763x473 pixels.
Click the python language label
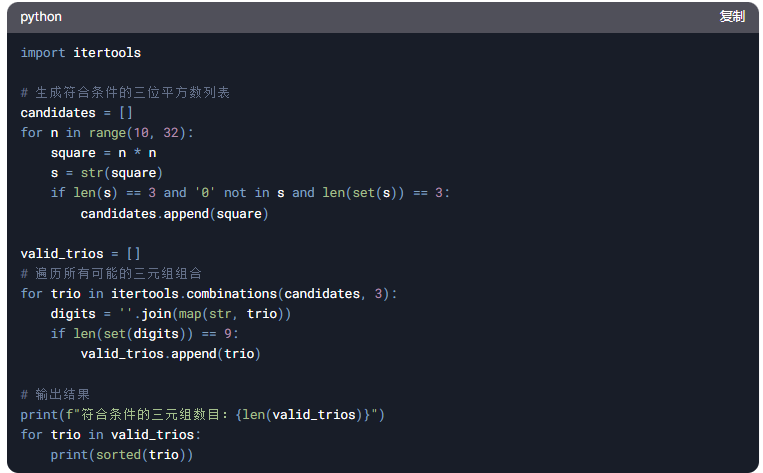[x=41, y=17]
